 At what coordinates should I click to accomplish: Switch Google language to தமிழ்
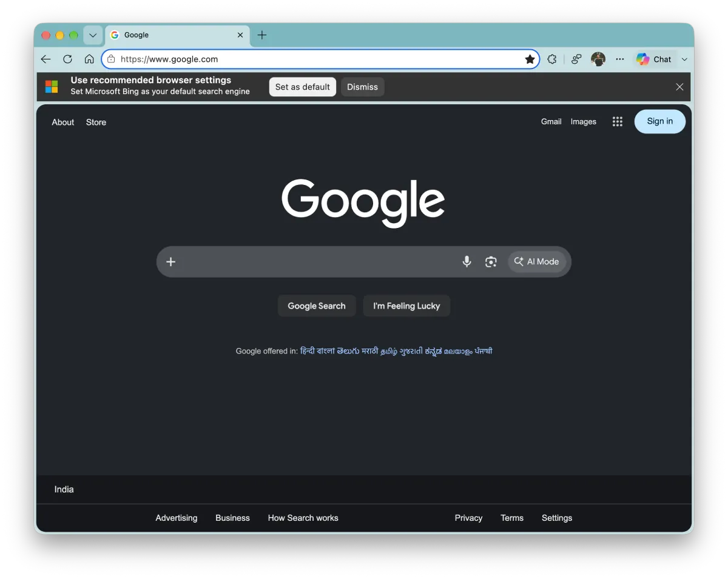click(388, 351)
